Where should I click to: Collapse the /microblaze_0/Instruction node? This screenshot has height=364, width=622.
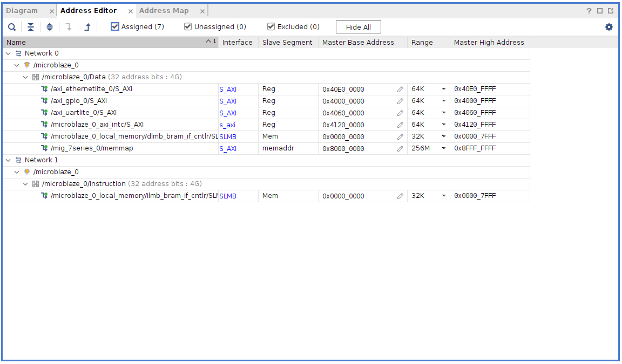coord(25,184)
